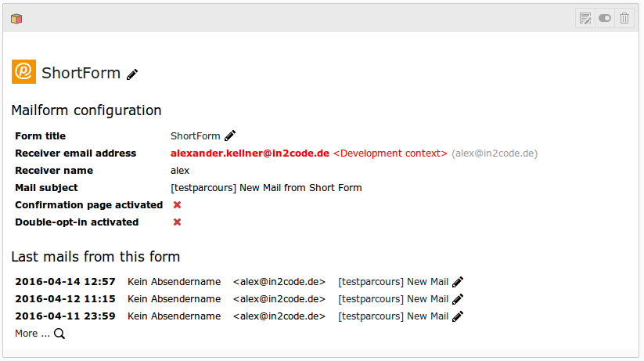This screenshot has height=361, width=644.
Task: Edit the mail from 2016-04-14 12:57
Action: pos(458,282)
